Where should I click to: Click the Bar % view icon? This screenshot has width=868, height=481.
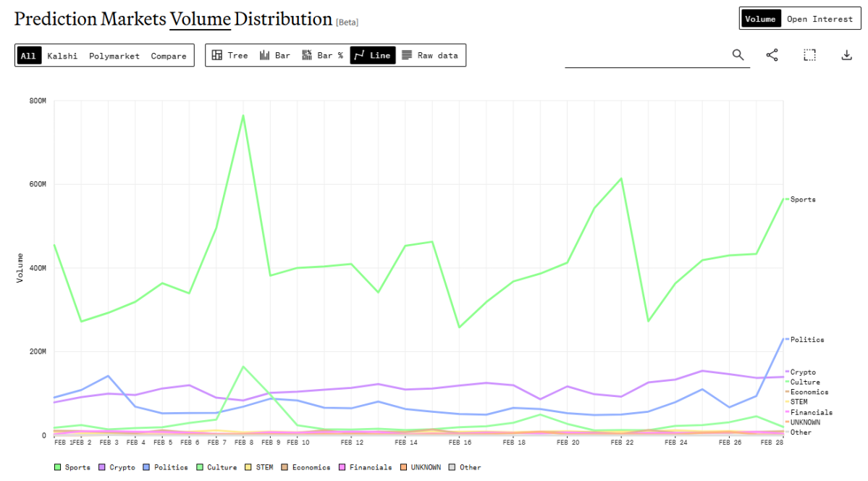[324, 54]
